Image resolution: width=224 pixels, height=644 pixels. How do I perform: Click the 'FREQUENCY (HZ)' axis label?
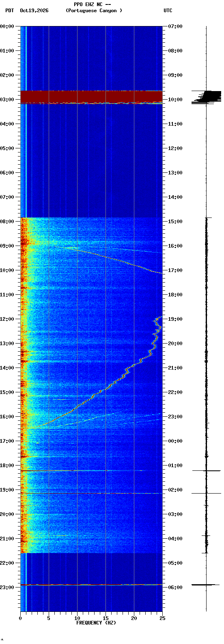pyautogui.click(x=96, y=623)
